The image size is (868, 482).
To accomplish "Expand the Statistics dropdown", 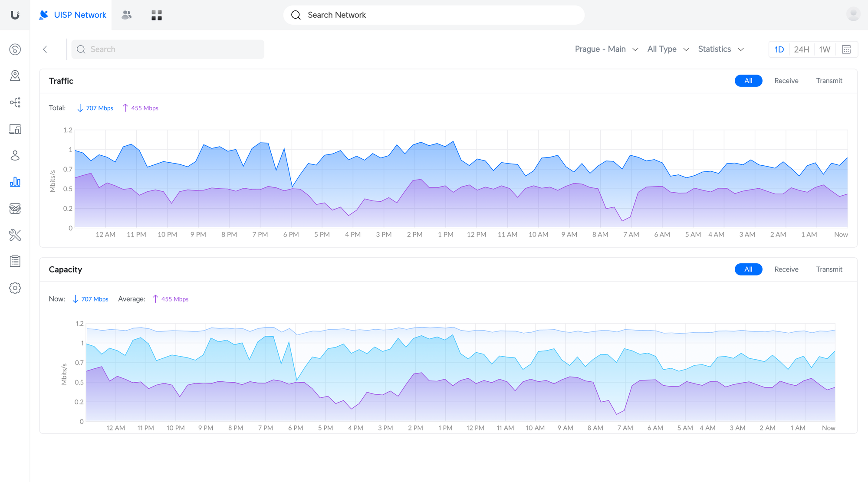I will pyautogui.click(x=721, y=49).
